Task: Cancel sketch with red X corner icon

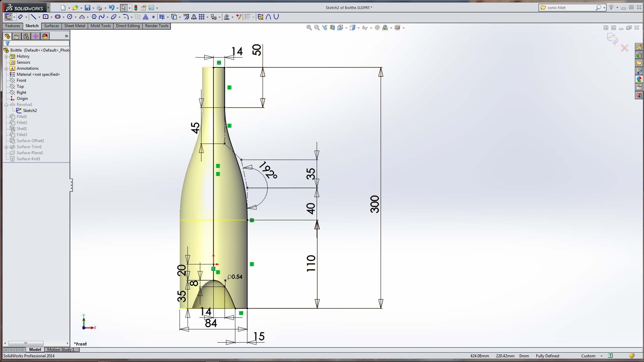Action: [624, 48]
